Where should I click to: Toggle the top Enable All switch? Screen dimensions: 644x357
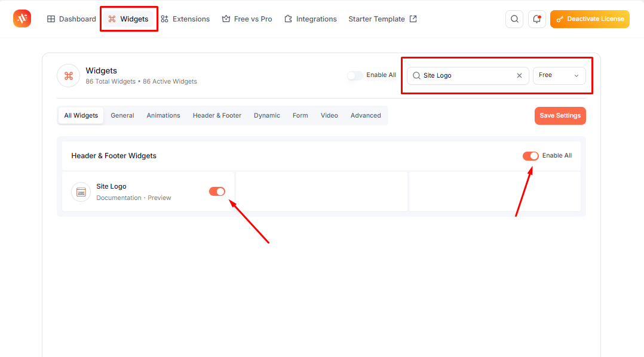pos(355,75)
